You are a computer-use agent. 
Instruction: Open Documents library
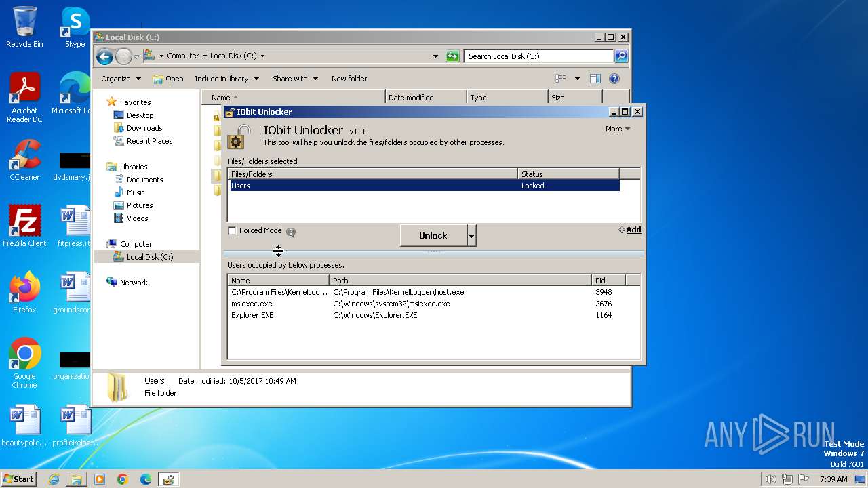coord(138,180)
